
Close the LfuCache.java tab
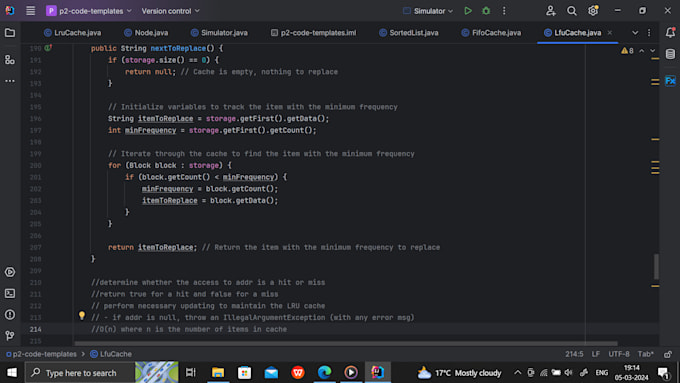(610, 33)
